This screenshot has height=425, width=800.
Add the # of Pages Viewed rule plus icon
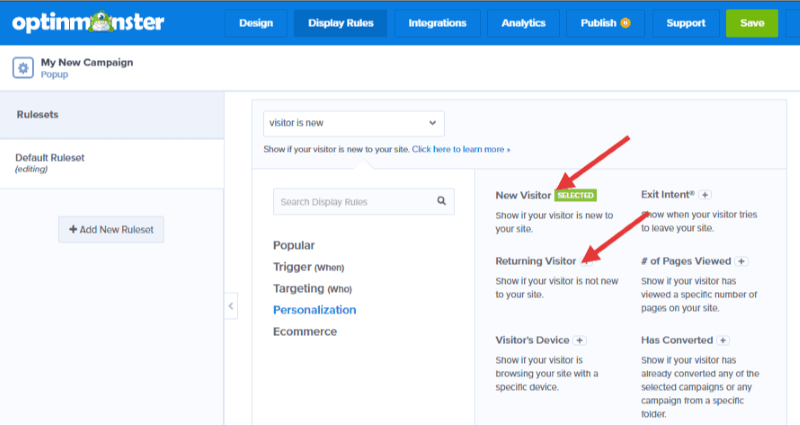pyautogui.click(x=741, y=261)
